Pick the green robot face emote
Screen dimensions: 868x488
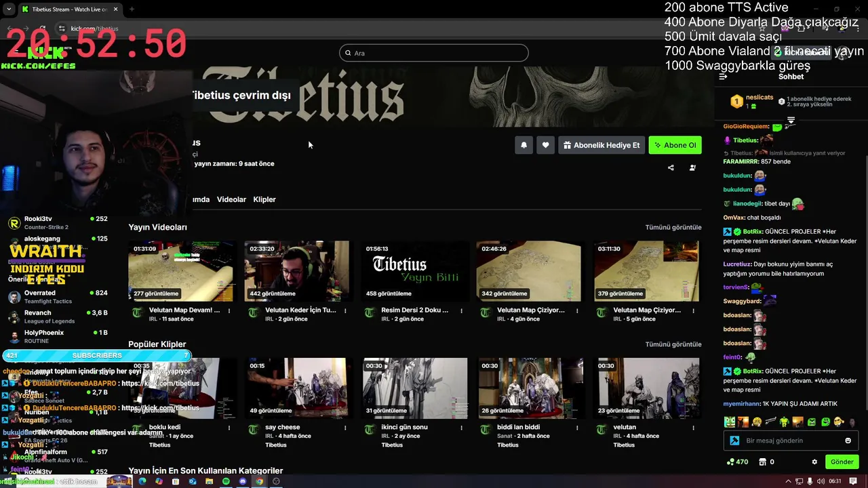point(729,422)
